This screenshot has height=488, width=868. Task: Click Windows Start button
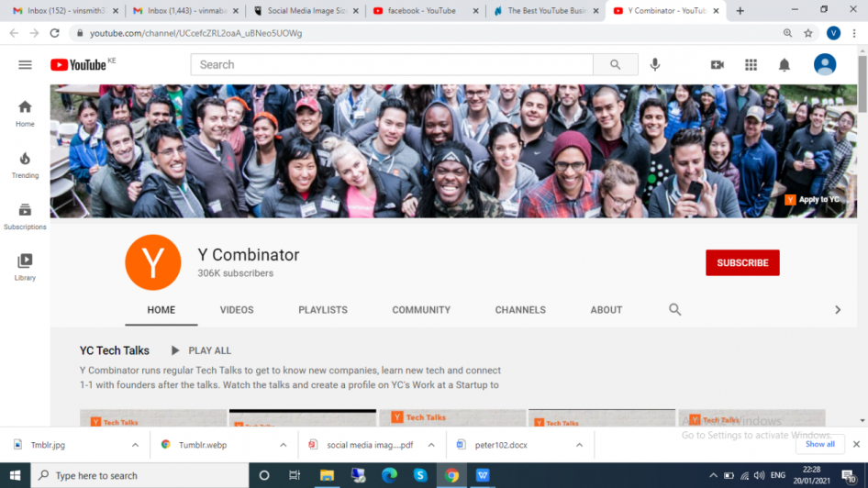(15, 475)
